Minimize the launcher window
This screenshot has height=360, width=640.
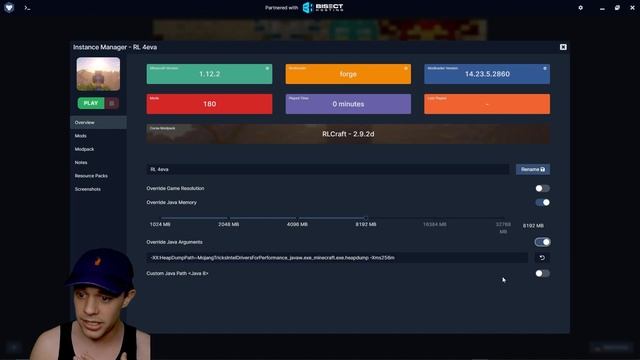(x=602, y=8)
